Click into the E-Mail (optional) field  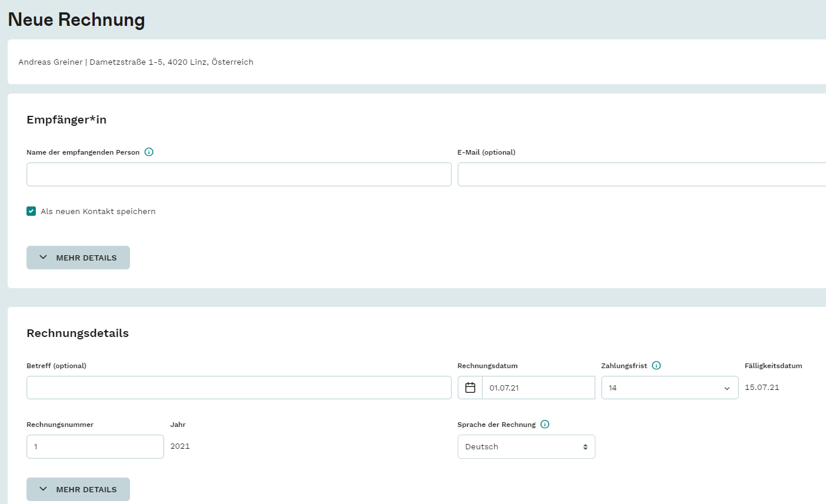click(641, 175)
